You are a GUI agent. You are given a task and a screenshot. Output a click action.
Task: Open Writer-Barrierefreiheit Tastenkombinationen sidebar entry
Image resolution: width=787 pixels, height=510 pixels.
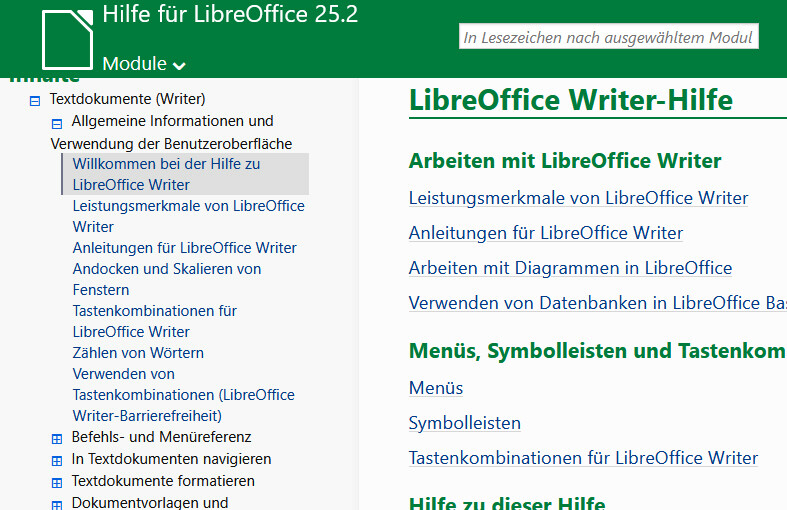point(183,395)
